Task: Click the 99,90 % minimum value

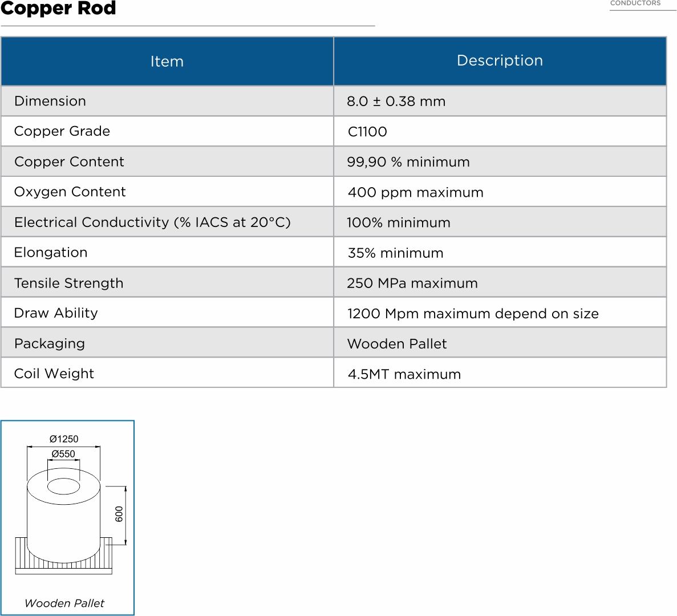Action: click(x=408, y=162)
